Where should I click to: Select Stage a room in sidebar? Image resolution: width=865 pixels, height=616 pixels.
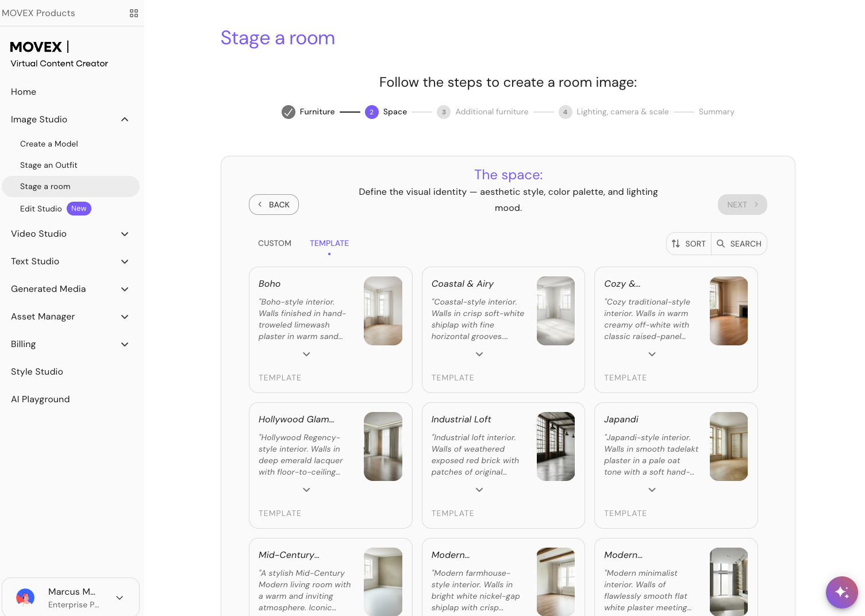(x=71, y=186)
